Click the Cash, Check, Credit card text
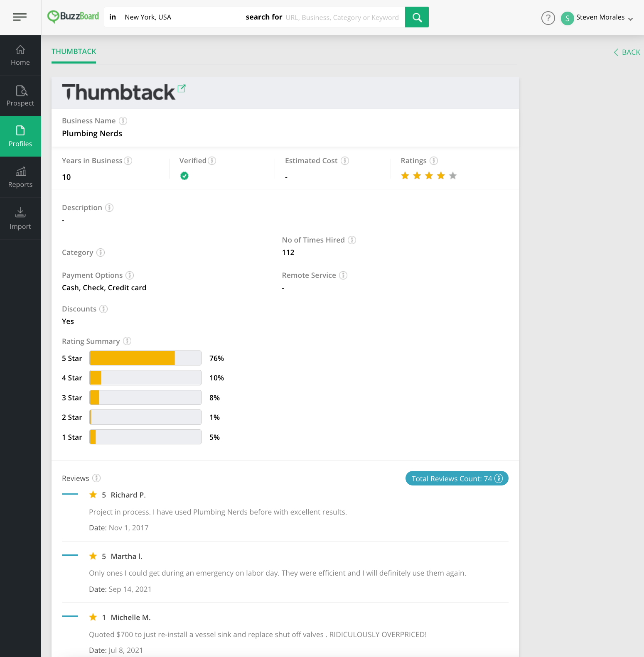This screenshot has height=657, width=644. 104,288
